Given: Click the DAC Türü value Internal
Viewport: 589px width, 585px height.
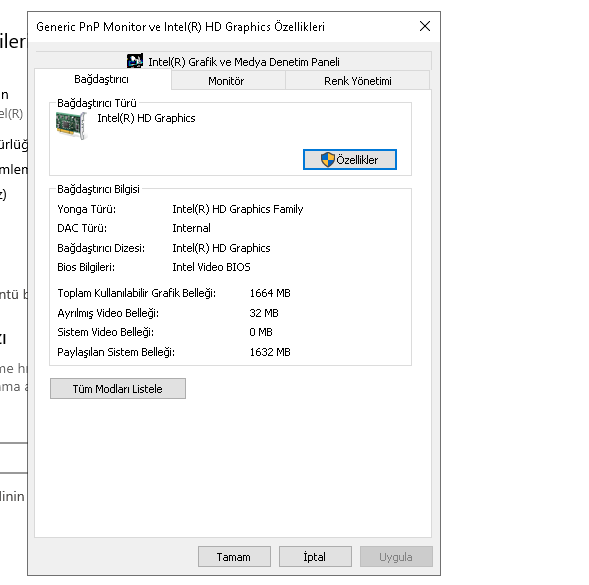Looking at the screenshot, I should [x=192, y=228].
